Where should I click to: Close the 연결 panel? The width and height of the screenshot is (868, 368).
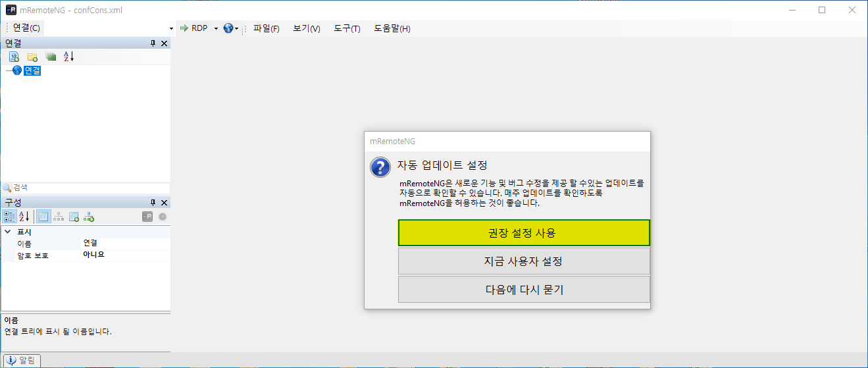click(164, 43)
